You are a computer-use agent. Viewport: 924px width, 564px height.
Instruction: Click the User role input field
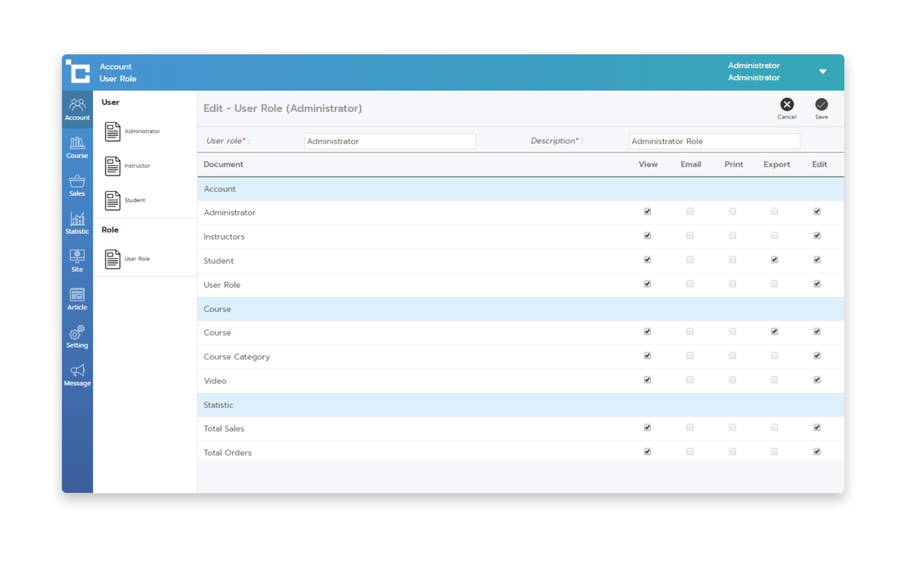tap(389, 141)
